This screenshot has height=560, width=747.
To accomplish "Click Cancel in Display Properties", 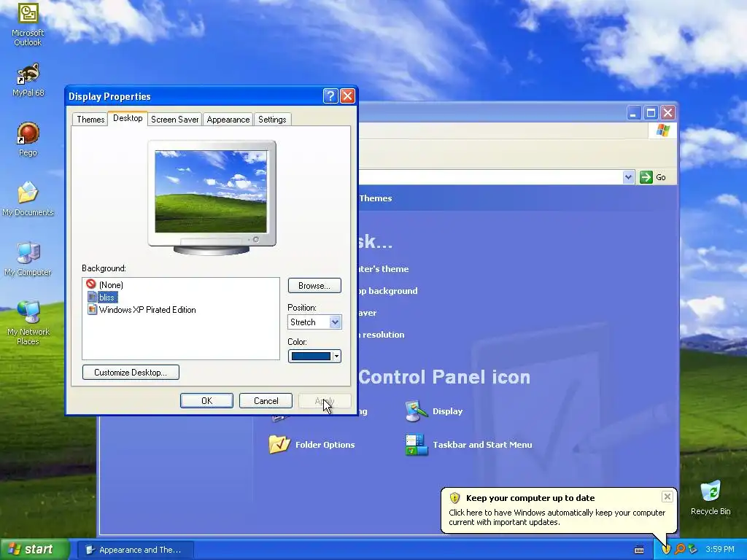I will click(266, 401).
